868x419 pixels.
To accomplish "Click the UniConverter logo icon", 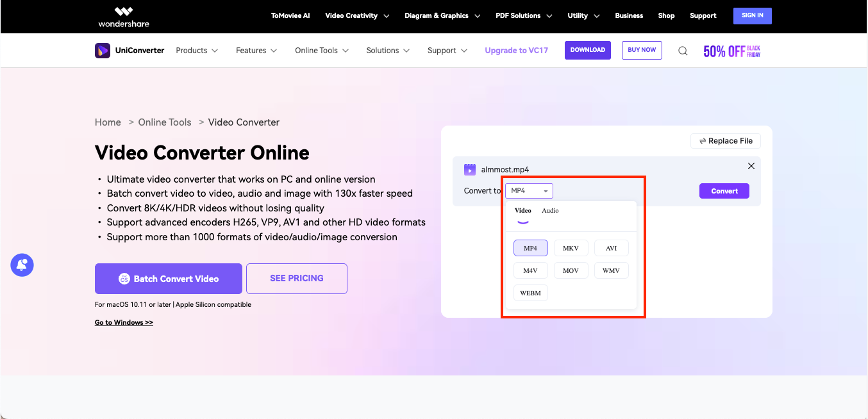I will [103, 50].
